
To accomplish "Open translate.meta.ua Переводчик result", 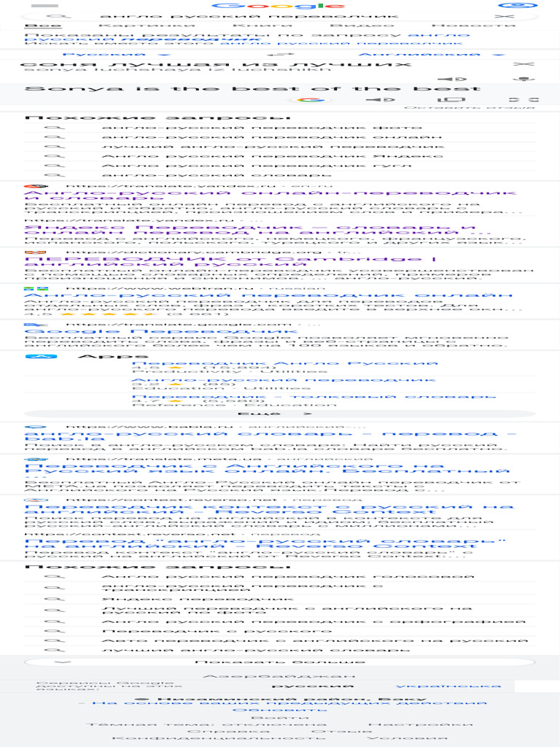I will click(267, 471).
